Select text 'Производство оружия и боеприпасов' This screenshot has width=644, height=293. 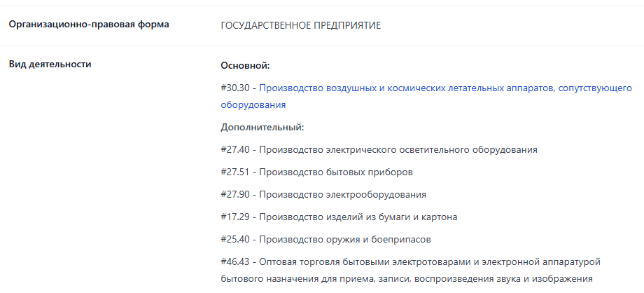(x=345, y=239)
